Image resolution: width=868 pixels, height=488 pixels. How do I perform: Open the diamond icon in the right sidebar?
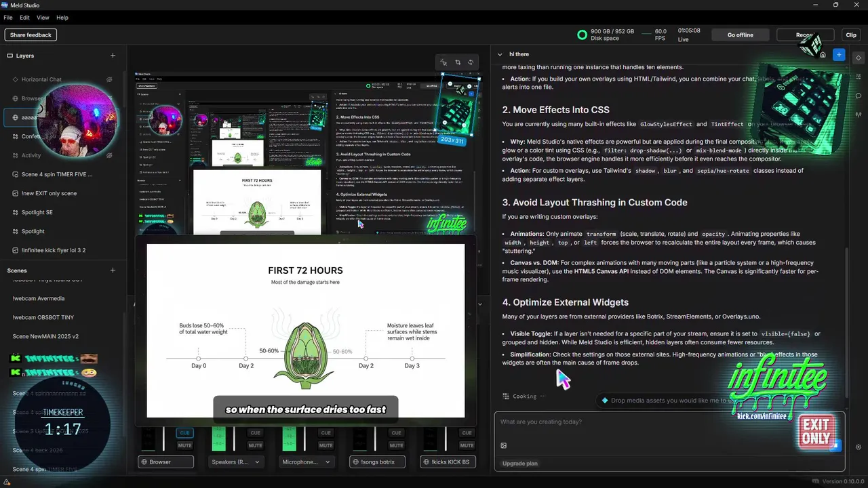859,58
